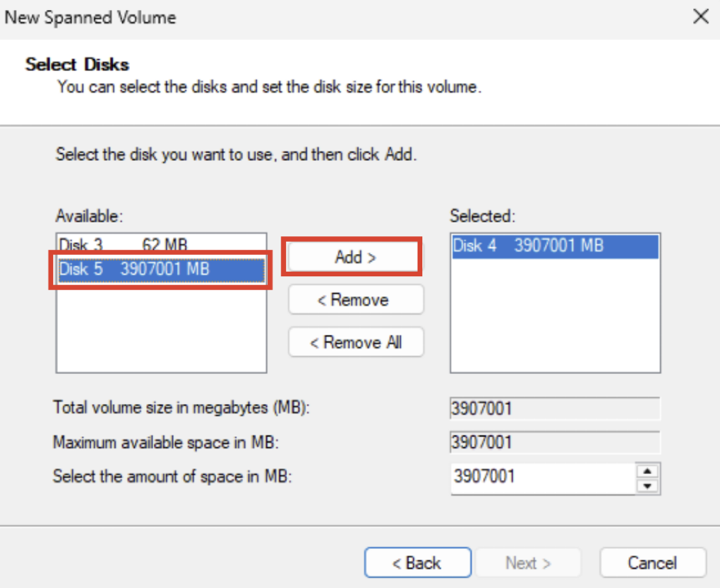Screen dimensions: 720x588
Task: Click the New Spanned Volume title bar
Action: point(308,17)
